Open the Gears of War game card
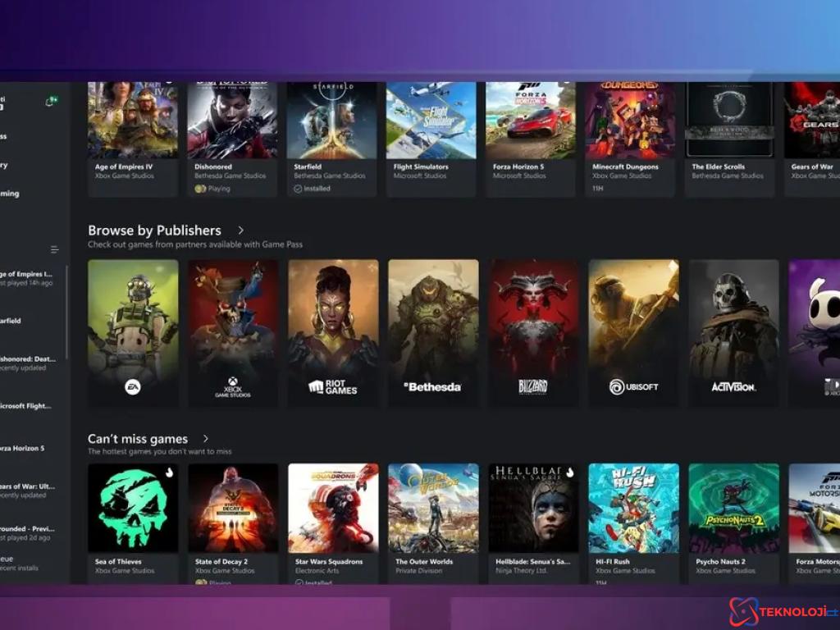 point(812,139)
